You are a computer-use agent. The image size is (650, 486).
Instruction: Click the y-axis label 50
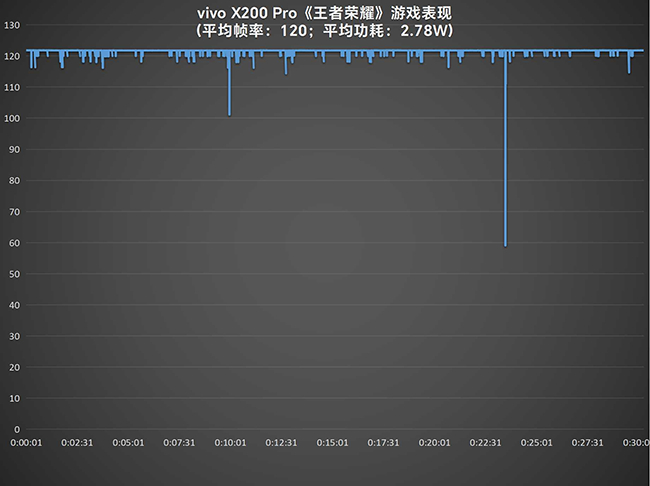pyautogui.click(x=15, y=274)
